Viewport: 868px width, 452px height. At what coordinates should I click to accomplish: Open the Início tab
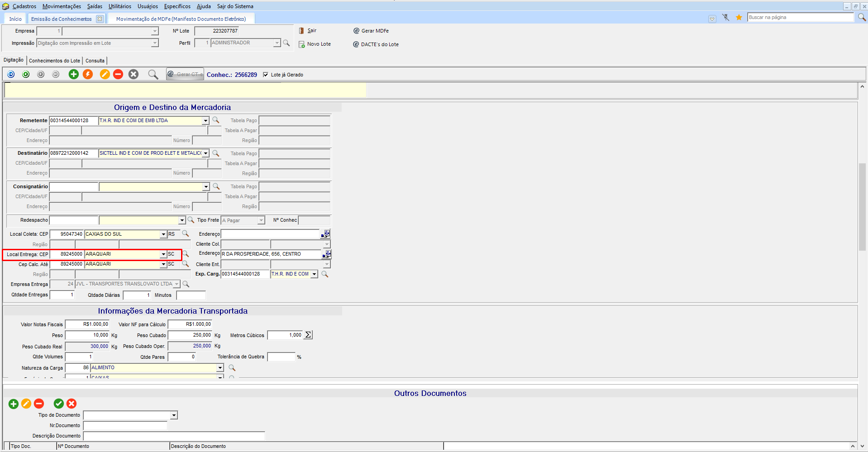pos(15,19)
